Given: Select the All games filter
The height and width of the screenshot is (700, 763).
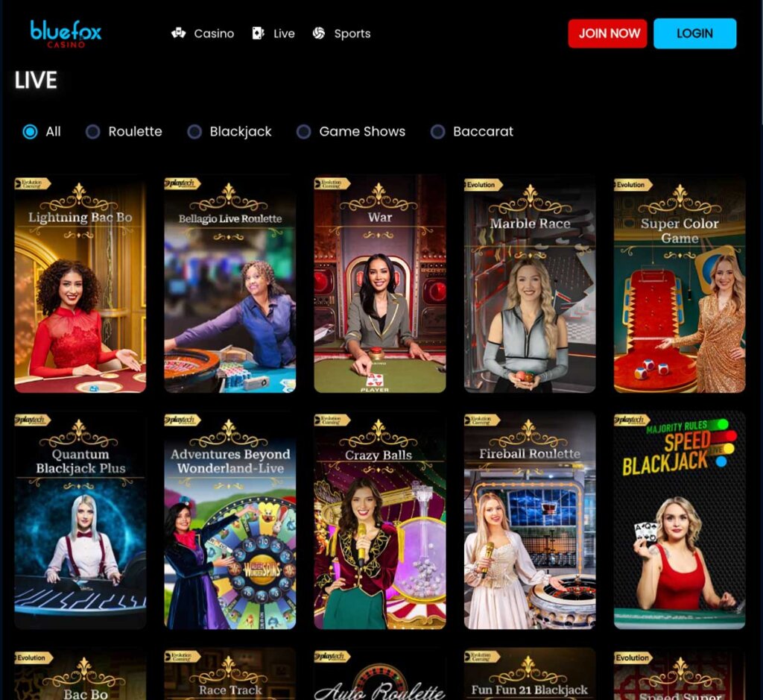Looking at the screenshot, I should point(28,131).
